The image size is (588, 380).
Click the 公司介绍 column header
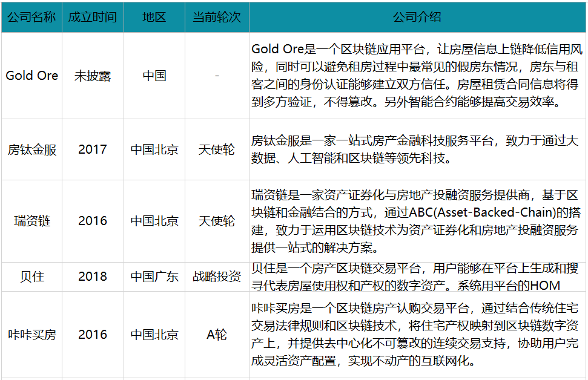[417, 17]
